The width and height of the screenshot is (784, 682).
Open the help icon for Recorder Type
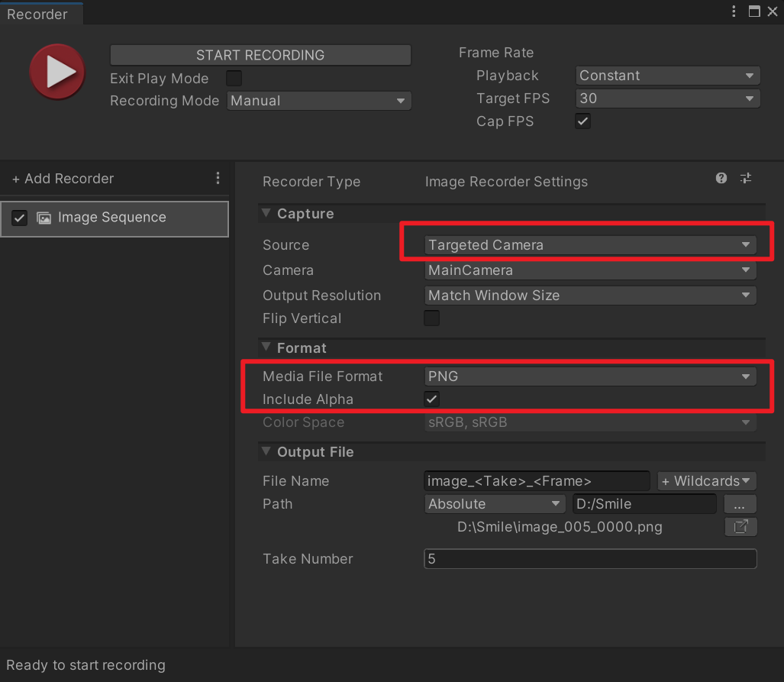721,178
